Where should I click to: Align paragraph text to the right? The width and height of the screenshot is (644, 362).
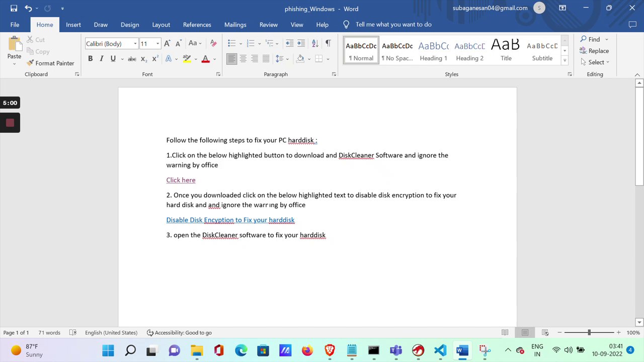[255, 59]
